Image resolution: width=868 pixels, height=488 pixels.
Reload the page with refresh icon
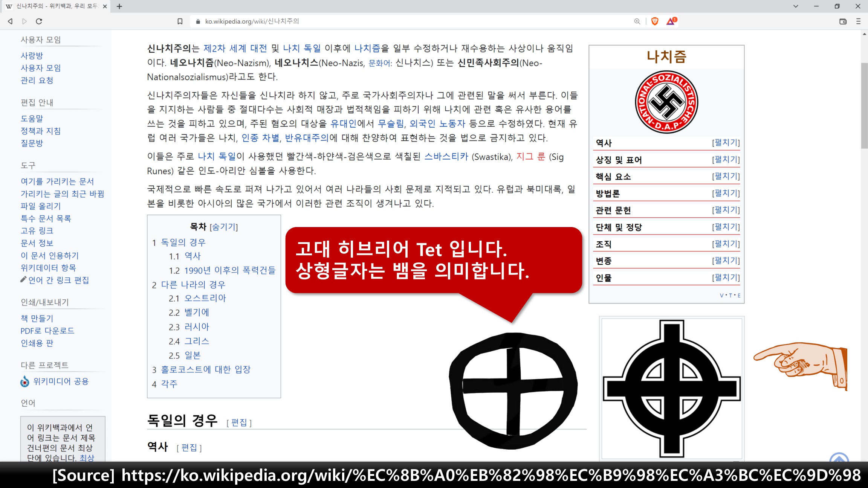point(39,21)
